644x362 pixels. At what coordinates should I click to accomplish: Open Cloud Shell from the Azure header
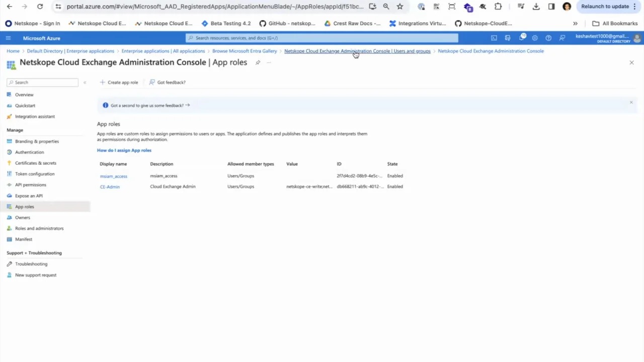point(494,38)
